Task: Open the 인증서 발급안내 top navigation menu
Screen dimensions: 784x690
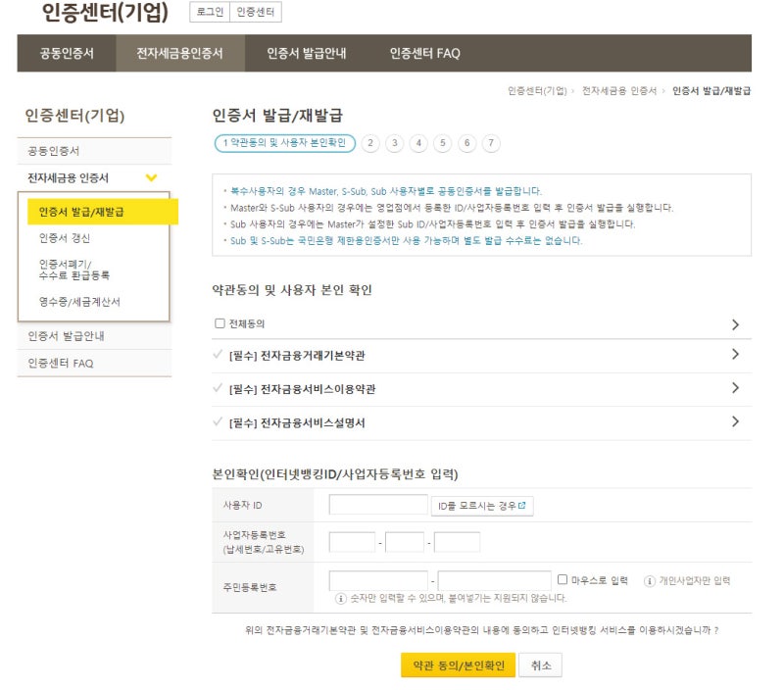Action: (x=307, y=53)
